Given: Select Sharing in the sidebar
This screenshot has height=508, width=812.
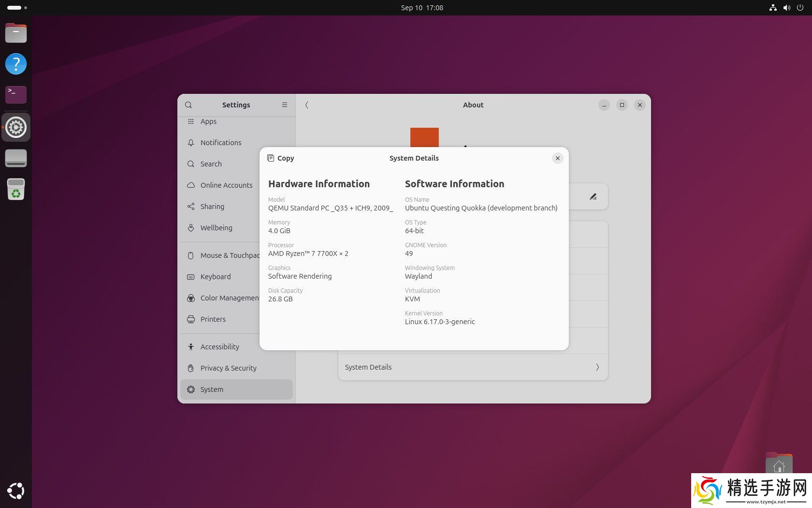Looking at the screenshot, I should pyautogui.click(x=212, y=207).
